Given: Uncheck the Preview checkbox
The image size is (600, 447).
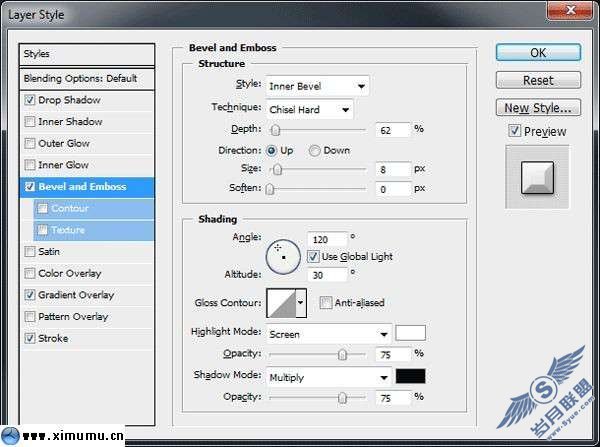Looking at the screenshot, I should pyautogui.click(x=515, y=131).
